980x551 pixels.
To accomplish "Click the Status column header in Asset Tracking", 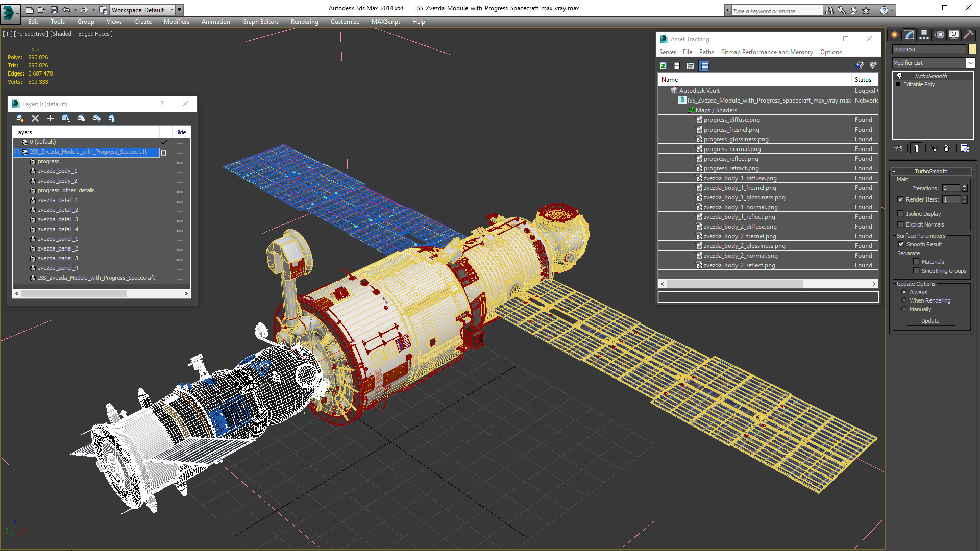I will [x=864, y=80].
